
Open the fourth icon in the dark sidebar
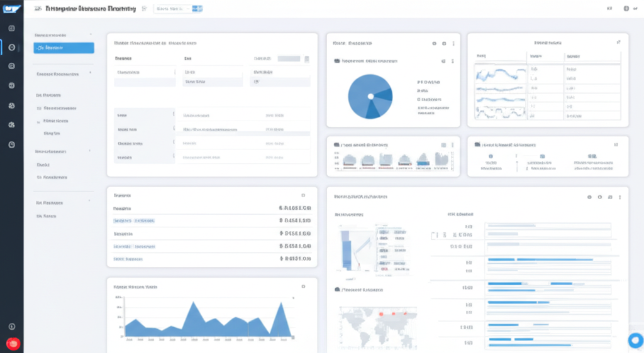coord(11,85)
